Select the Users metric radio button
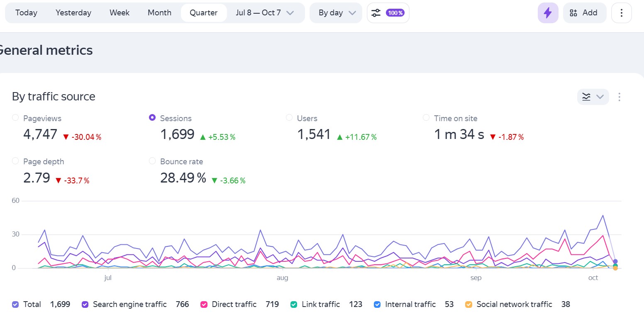 289,118
